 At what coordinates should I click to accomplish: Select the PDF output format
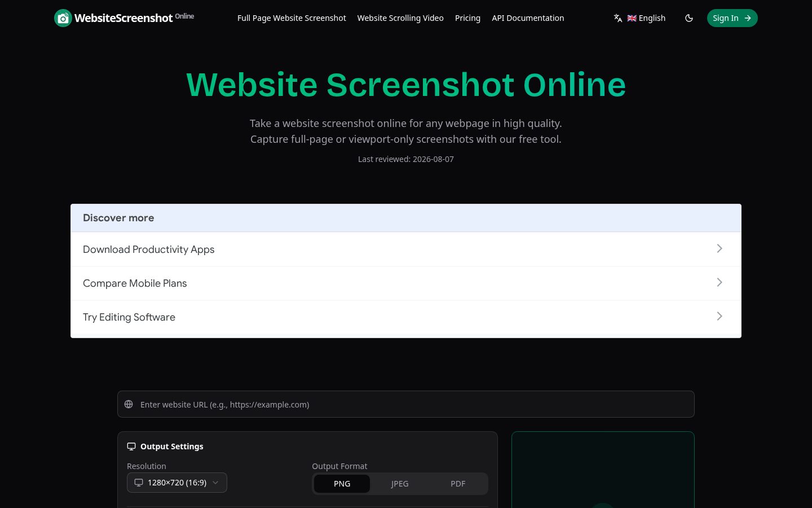(458, 484)
